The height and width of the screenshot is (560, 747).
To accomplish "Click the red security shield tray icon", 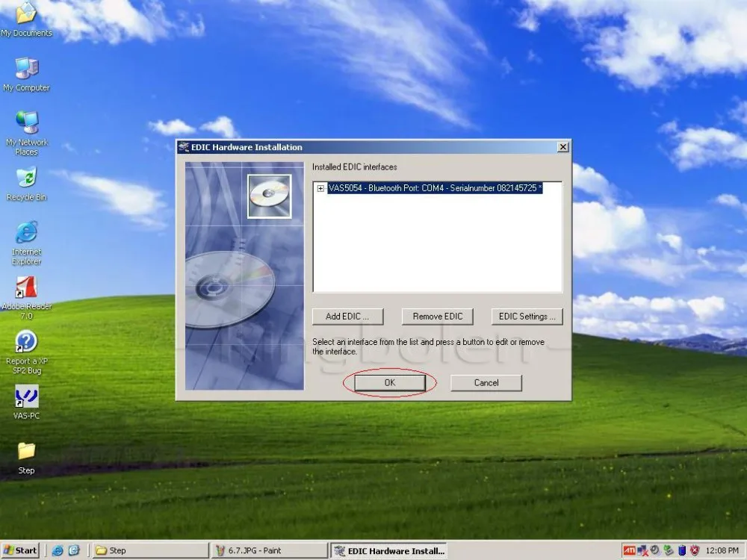I will [695, 551].
